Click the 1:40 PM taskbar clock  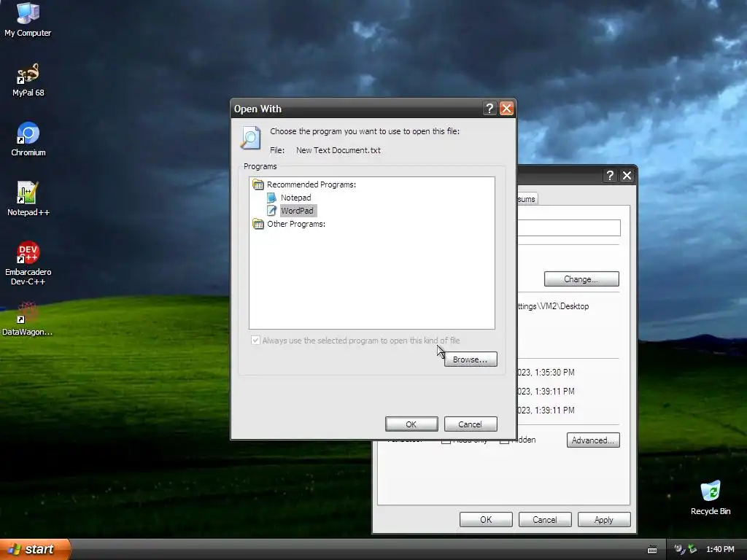pos(720,550)
